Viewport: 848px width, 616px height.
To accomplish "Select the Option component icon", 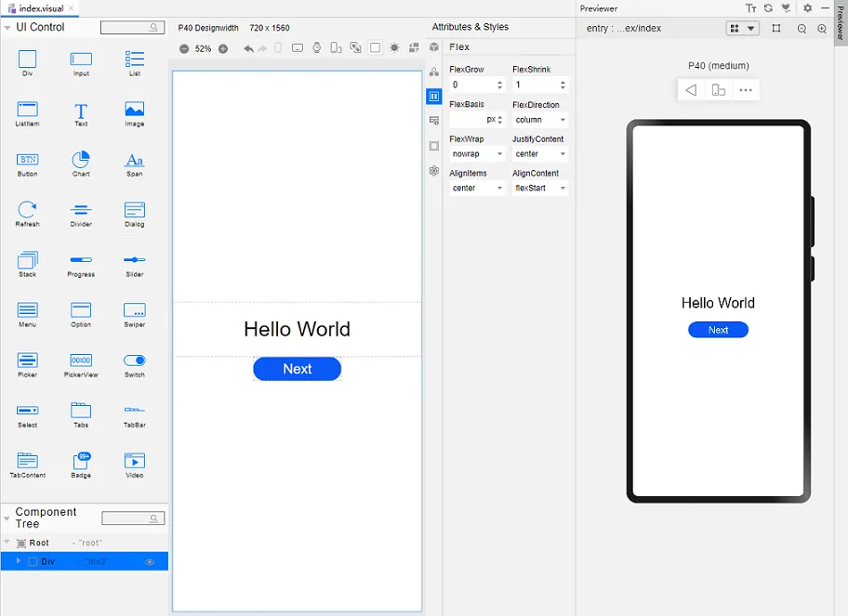I will tap(81, 310).
